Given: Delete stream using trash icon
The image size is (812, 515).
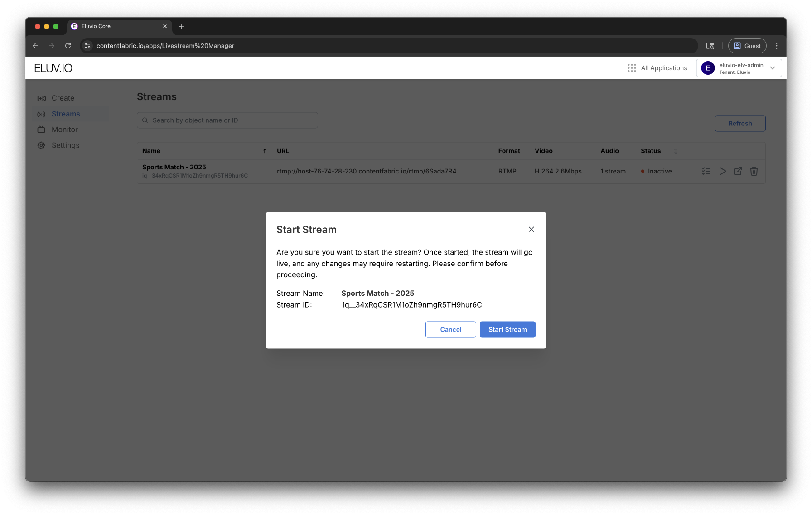Looking at the screenshot, I should [x=754, y=171].
